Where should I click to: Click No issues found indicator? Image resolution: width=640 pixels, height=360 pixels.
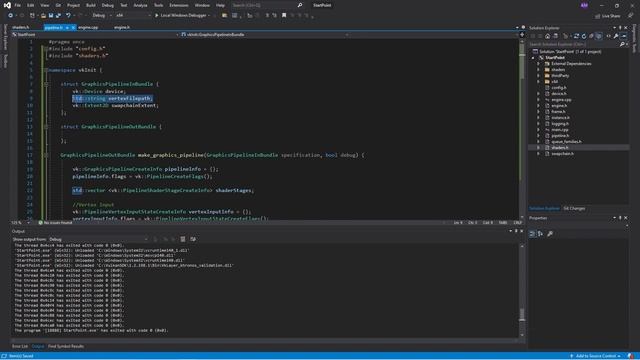tap(55, 223)
